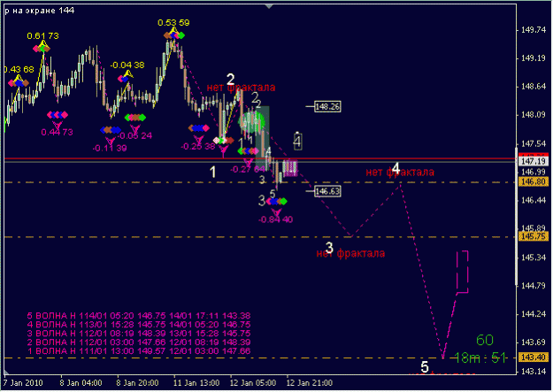Select the 145.75 orange level price tag
The image size is (553, 392).
click(x=534, y=236)
